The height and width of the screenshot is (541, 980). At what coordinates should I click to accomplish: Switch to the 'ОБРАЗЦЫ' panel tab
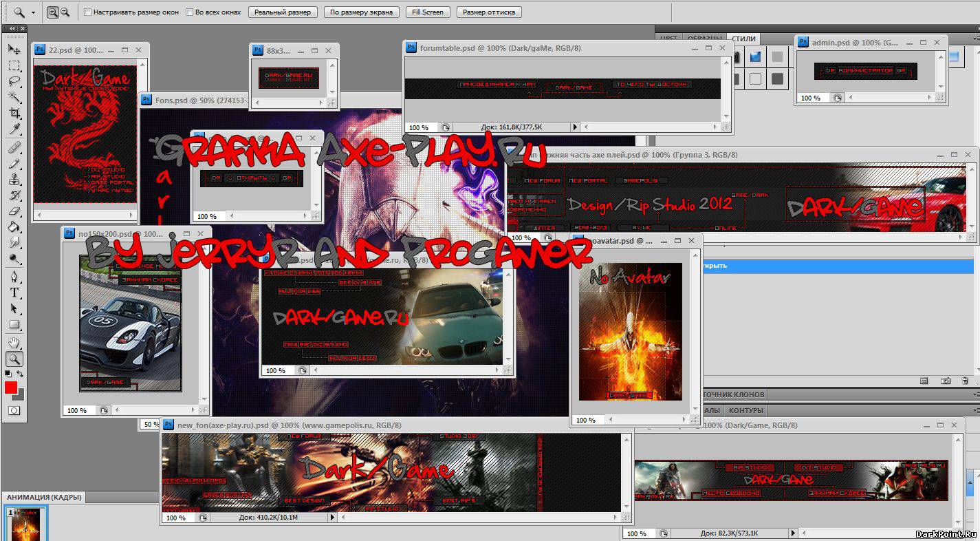(x=704, y=39)
